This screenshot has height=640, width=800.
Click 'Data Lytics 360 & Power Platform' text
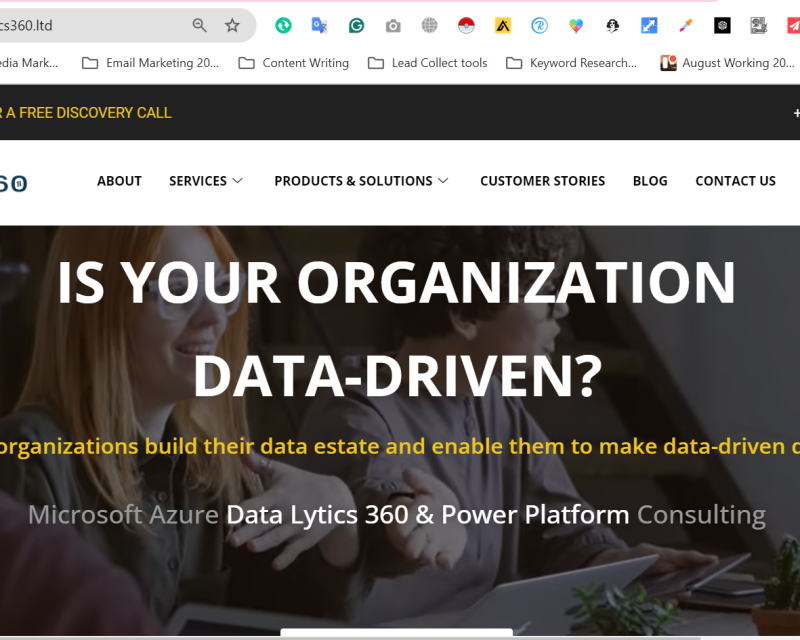coord(428,514)
